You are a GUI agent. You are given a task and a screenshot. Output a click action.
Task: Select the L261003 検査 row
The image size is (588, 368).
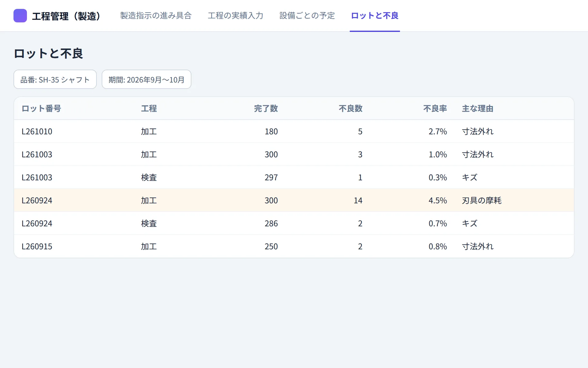coord(294,177)
